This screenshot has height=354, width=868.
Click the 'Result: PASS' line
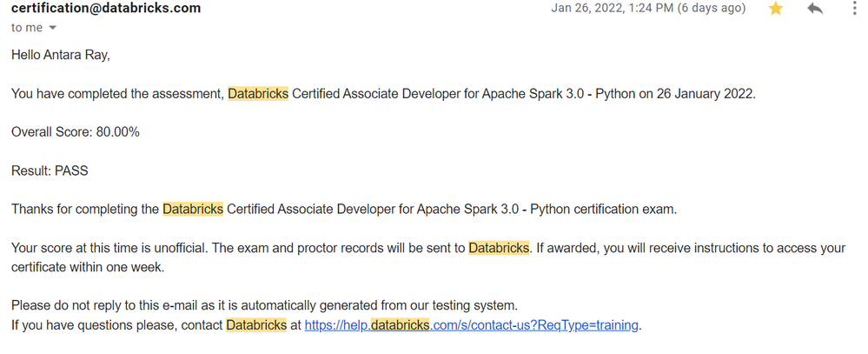pyautogui.click(x=50, y=170)
